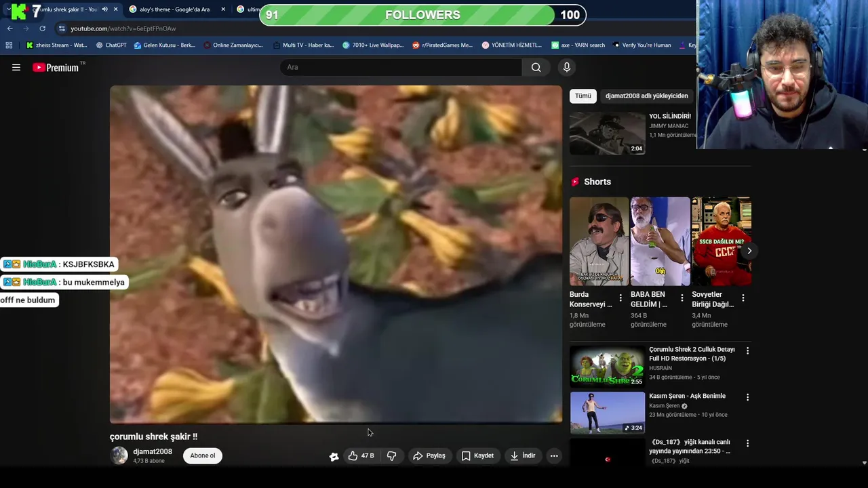Click the remix icon left of like
Screen dimensions: 868x488
click(x=334, y=456)
